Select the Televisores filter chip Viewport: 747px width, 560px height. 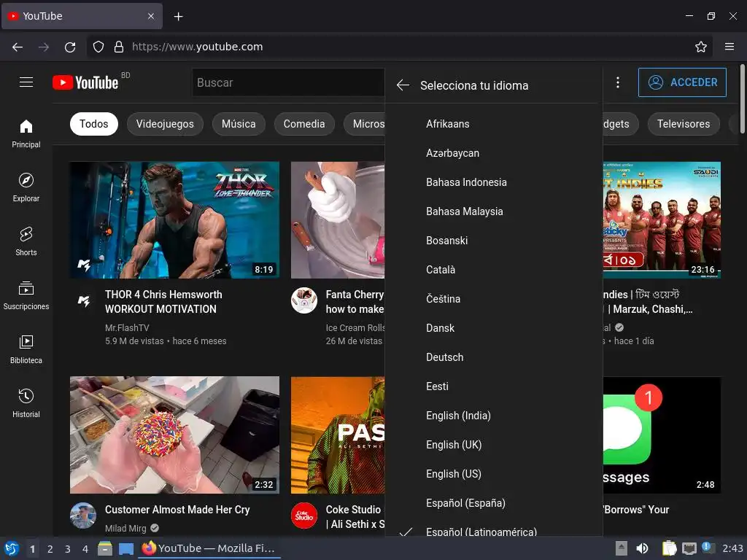coord(683,124)
